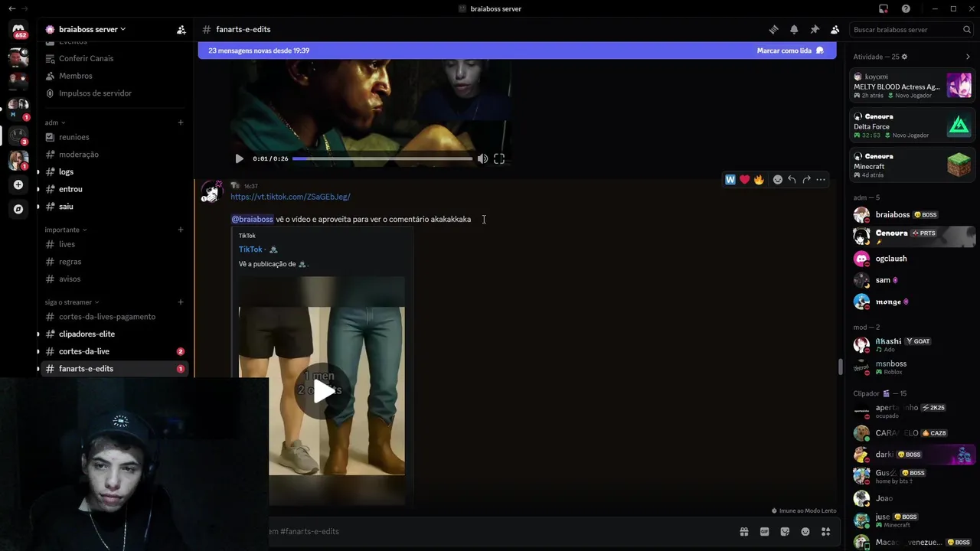Open the avisos channel
The height and width of the screenshot is (551, 980).
point(115,279)
